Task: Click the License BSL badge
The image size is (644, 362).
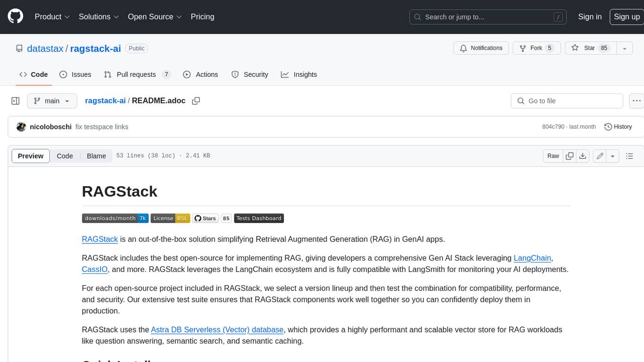Action: click(x=170, y=218)
